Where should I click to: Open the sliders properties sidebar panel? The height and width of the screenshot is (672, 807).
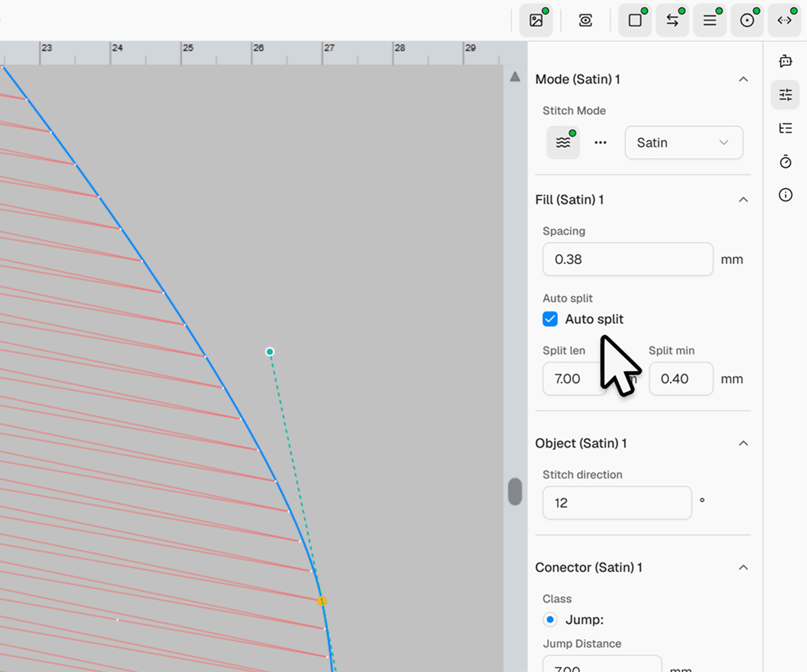click(x=785, y=95)
